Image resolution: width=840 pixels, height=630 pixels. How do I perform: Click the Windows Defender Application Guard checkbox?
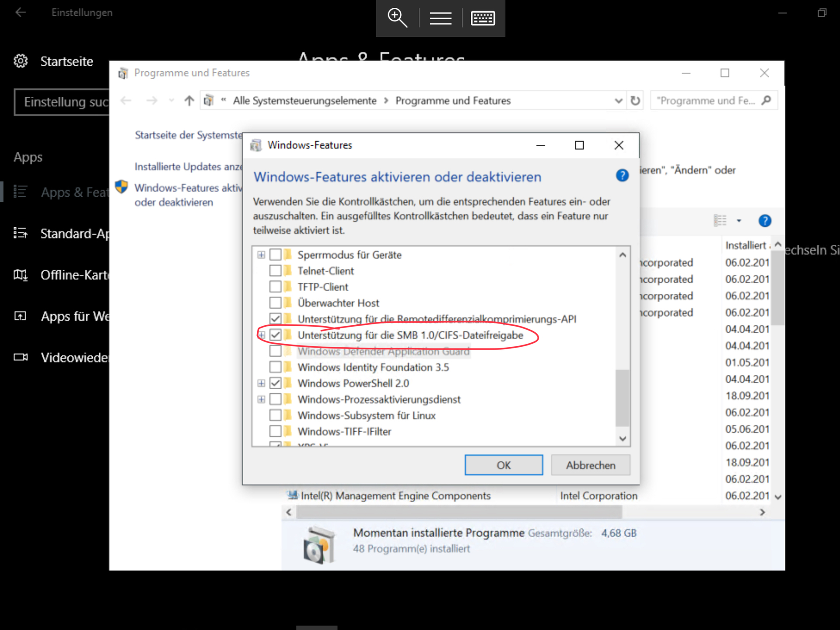[x=275, y=351]
